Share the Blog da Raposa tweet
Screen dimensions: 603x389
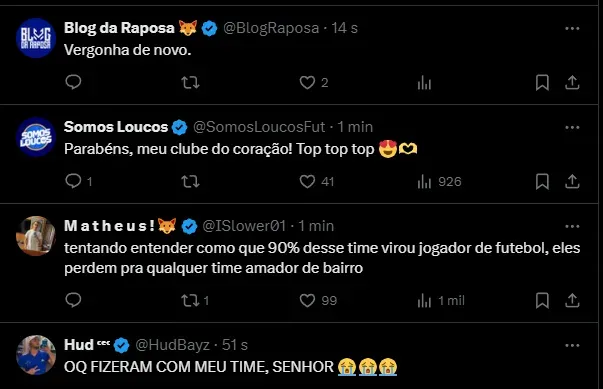click(572, 82)
